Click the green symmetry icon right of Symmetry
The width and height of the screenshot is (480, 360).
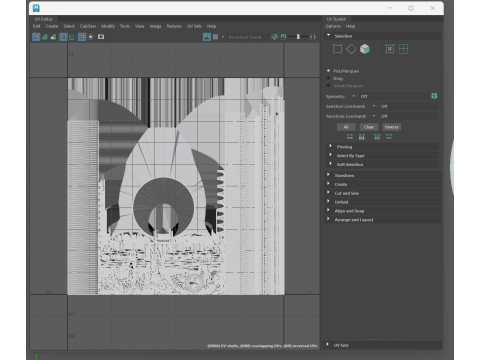pos(434,96)
